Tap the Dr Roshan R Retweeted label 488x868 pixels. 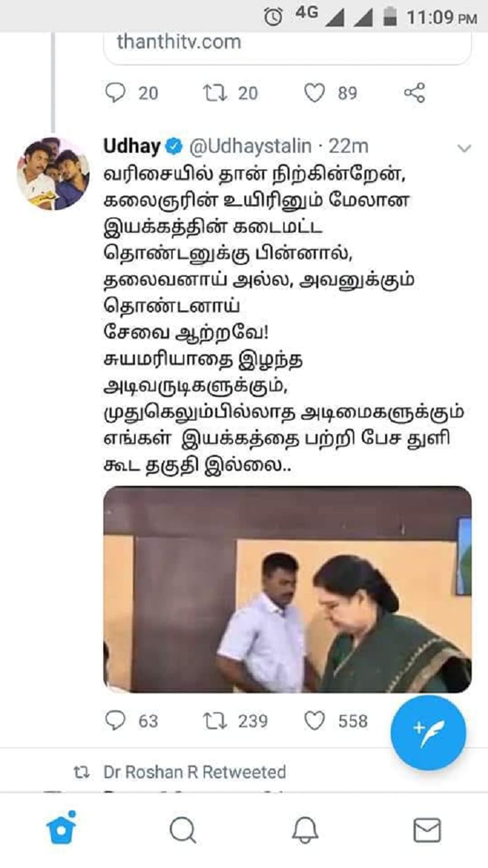[x=194, y=772]
